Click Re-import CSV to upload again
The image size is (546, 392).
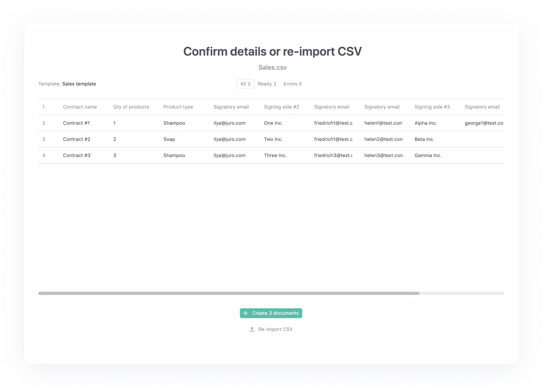(x=275, y=329)
